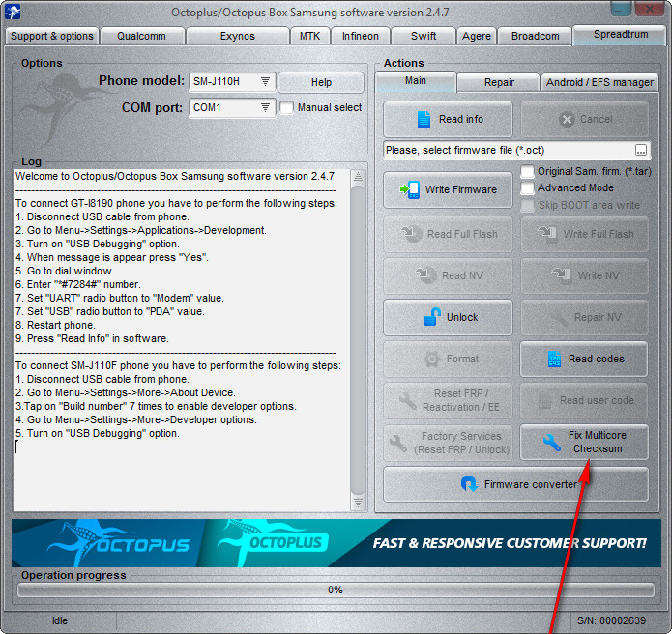Open the Qualcomm tab
The width and height of the screenshot is (672, 634).
[142, 36]
